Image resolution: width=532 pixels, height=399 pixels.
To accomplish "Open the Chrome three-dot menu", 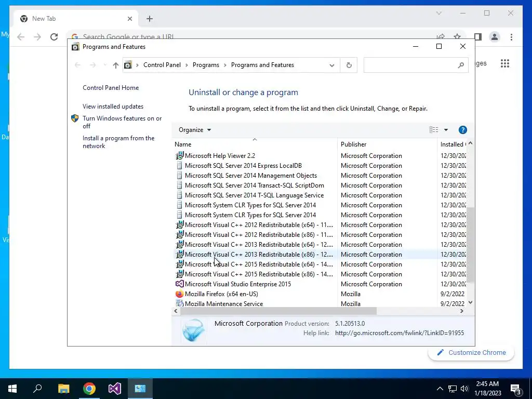I will (511, 37).
